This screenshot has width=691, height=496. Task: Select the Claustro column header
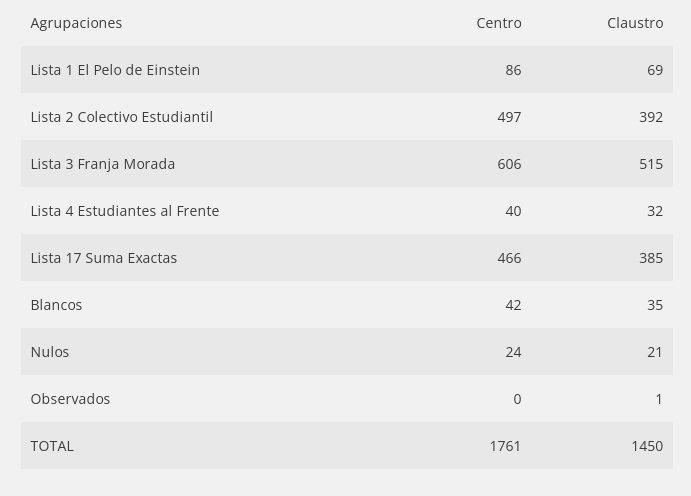coord(635,23)
